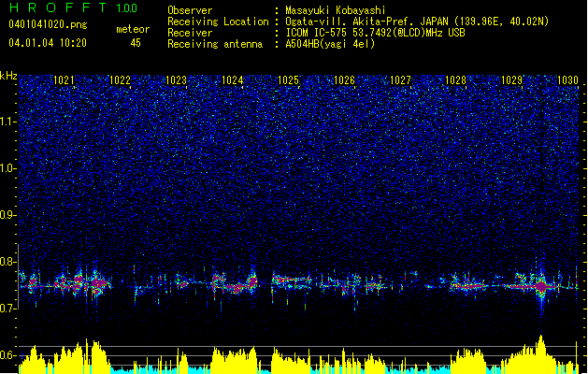The width and height of the screenshot is (588, 374).
Task: Click the antenna value A504HB(yagi 4el)
Action: [x=330, y=44]
